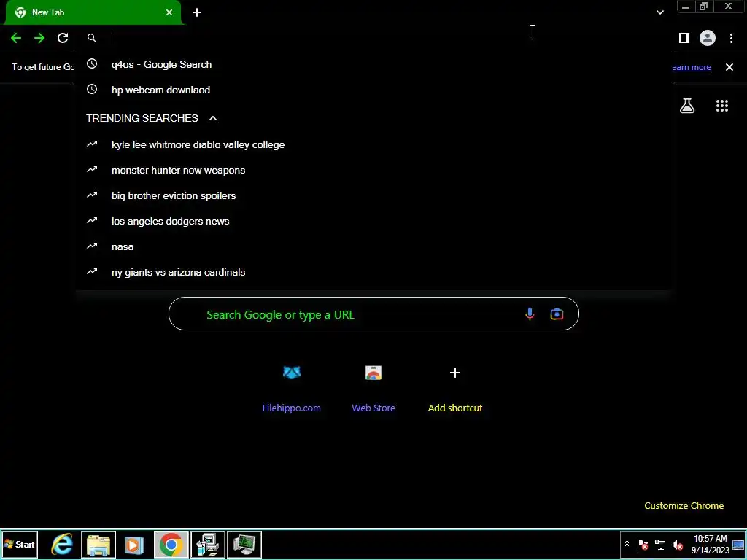This screenshot has height=560, width=747.
Task: Open Windows Media Player from taskbar
Action: [135, 544]
